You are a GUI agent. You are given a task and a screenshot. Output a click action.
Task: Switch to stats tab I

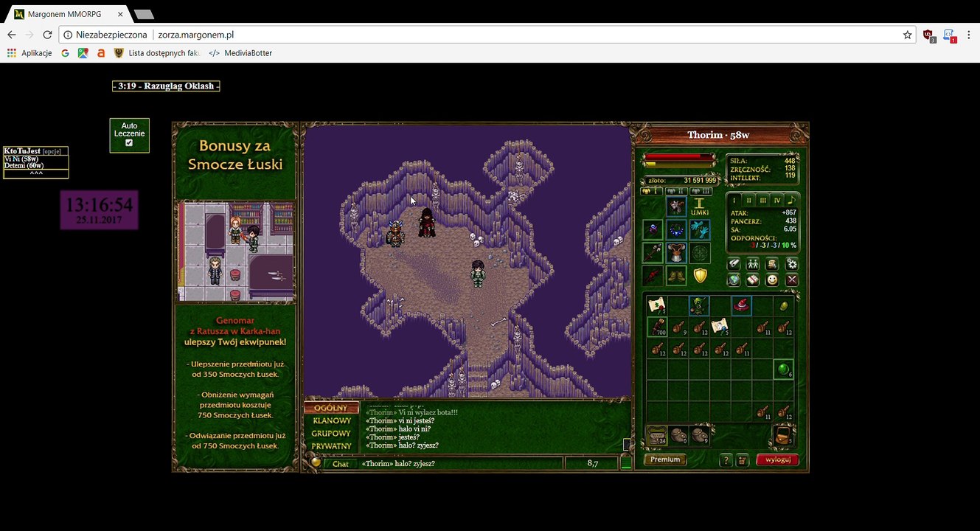(734, 200)
